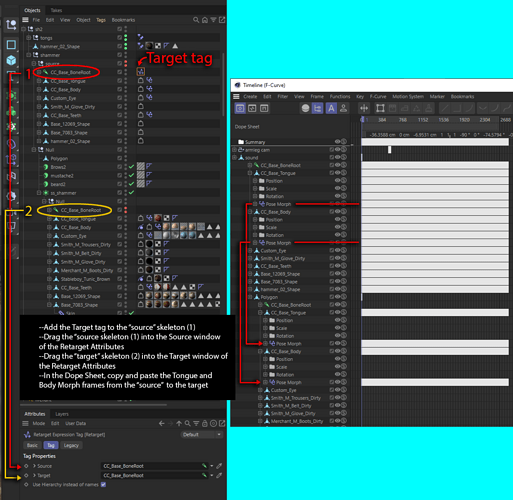Open the Tags menu in Objects manager
513x500 pixels.
pyautogui.click(x=101, y=20)
